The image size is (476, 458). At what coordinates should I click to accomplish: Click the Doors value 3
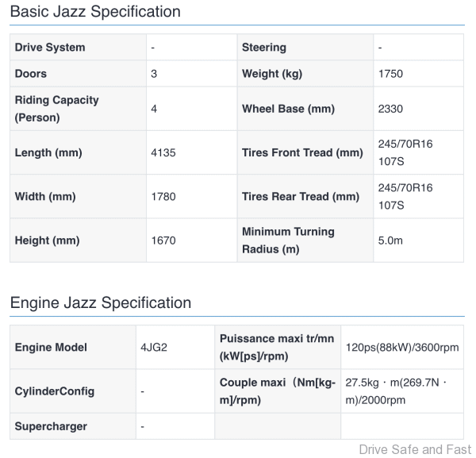tap(154, 74)
